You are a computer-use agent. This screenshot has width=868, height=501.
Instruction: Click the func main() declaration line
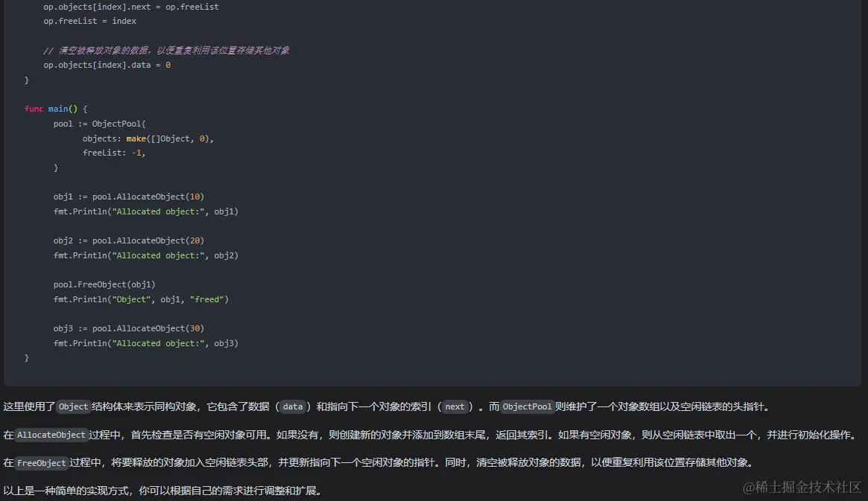(56, 108)
